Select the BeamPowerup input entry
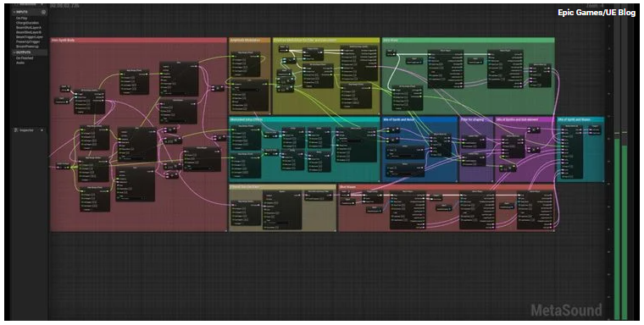This screenshot has width=644, height=325. click(27, 46)
